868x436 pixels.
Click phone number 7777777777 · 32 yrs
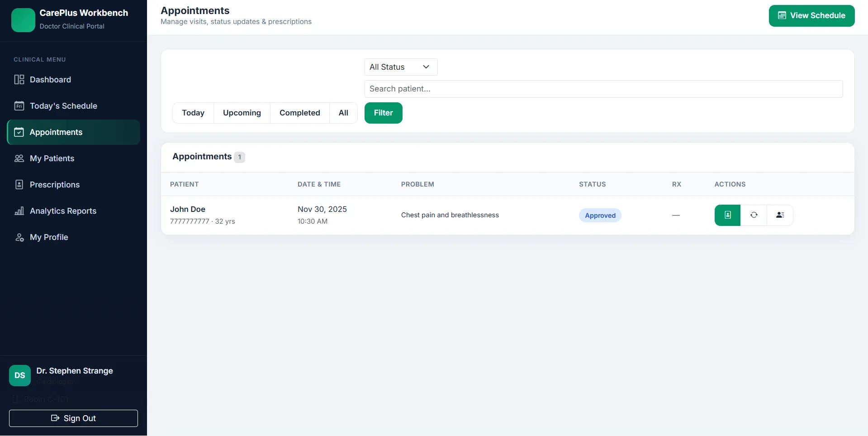pyautogui.click(x=203, y=221)
